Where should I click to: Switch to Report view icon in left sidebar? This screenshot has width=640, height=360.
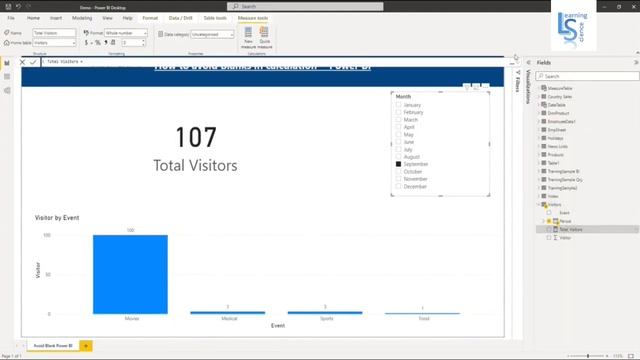pyautogui.click(x=7, y=63)
